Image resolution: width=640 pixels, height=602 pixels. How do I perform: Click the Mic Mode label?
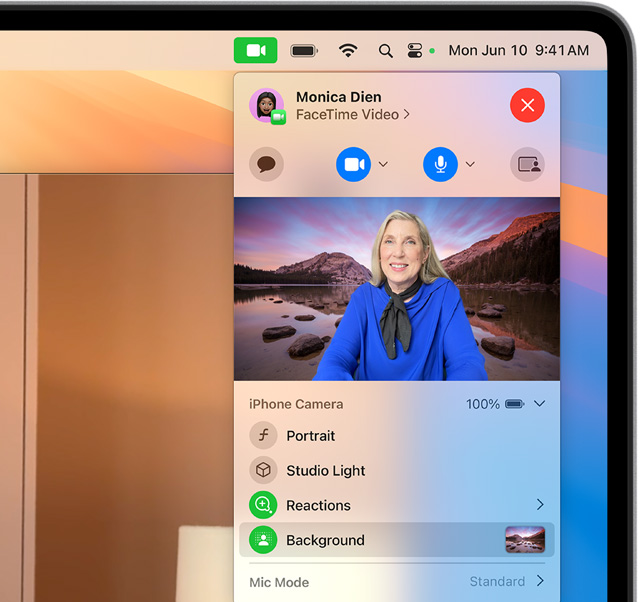coord(279,582)
